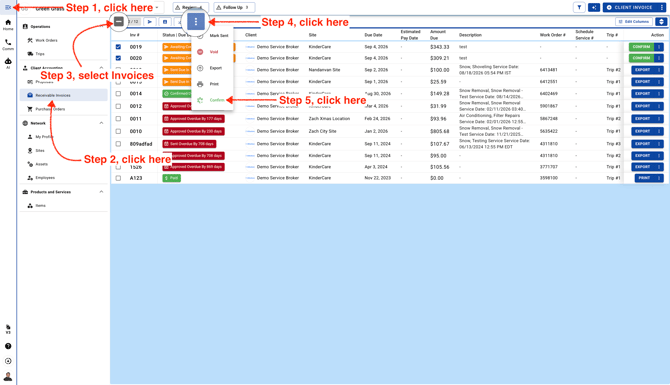Image resolution: width=670 pixels, height=385 pixels.
Task: Check invoice 0010 checkbox
Action: (x=118, y=131)
